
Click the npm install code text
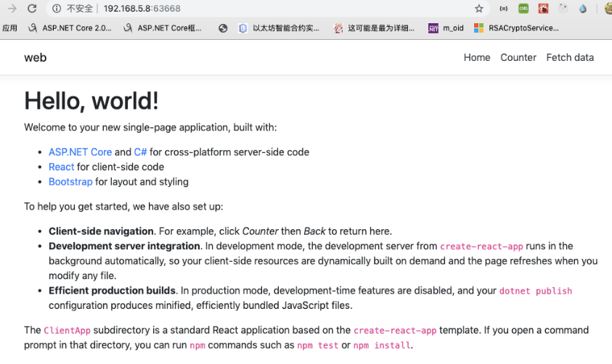pyautogui.click(x=382, y=345)
